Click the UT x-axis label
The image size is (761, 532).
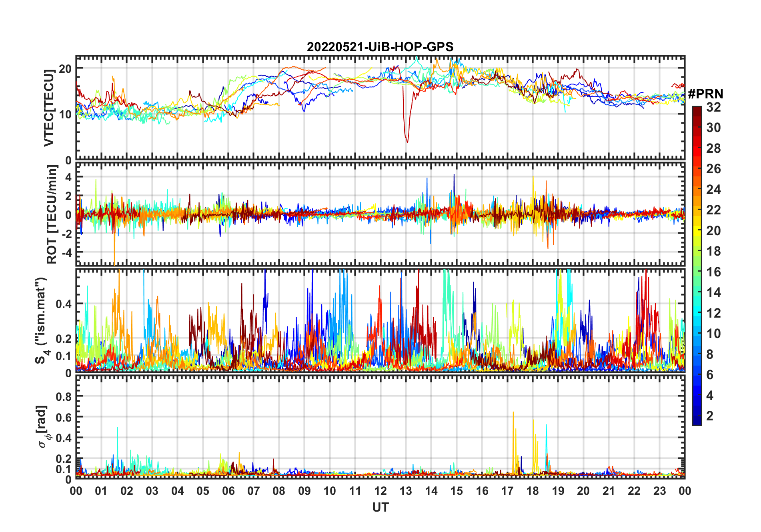click(x=380, y=507)
